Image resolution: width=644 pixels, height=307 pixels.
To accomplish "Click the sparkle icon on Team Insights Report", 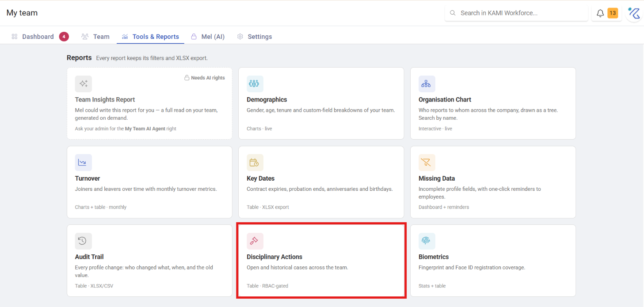I will coord(83,84).
